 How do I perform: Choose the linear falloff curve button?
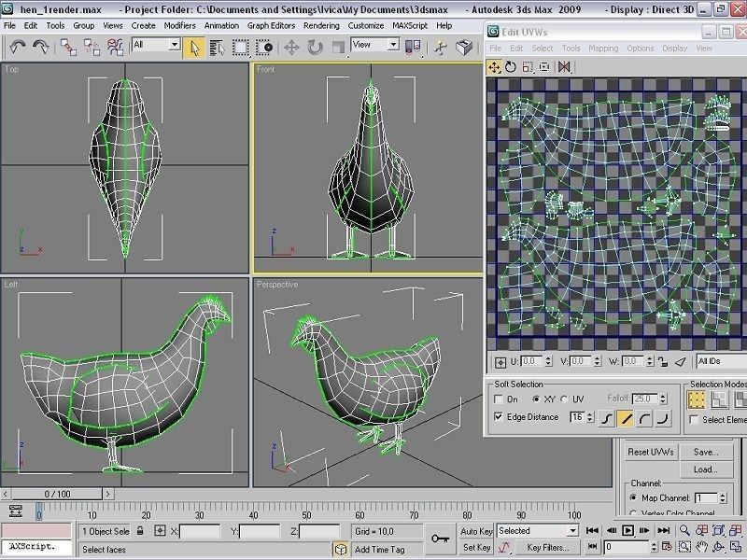(x=626, y=418)
